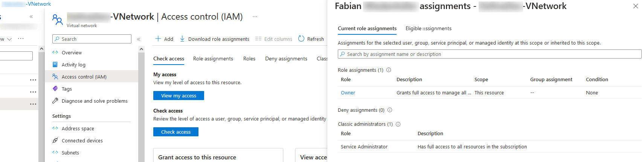Click the Classic administrators info icon
The height and width of the screenshot is (162, 644).
[x=398, y=124]
